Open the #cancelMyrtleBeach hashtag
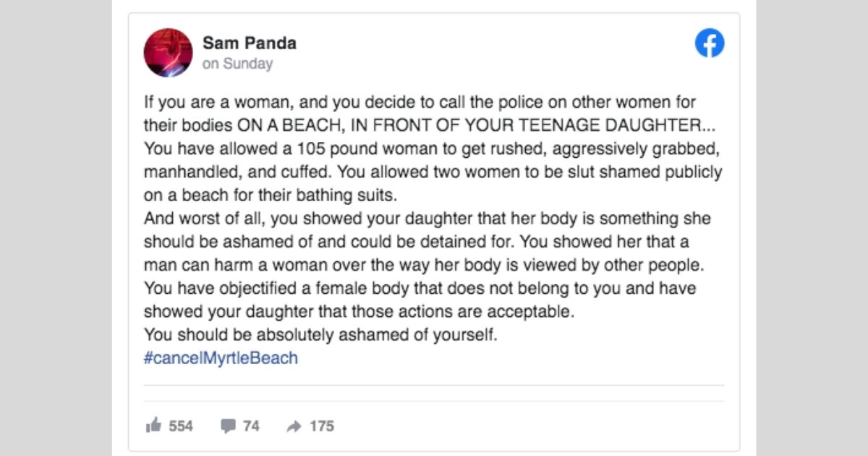The image size is (868, 456). 221,358
